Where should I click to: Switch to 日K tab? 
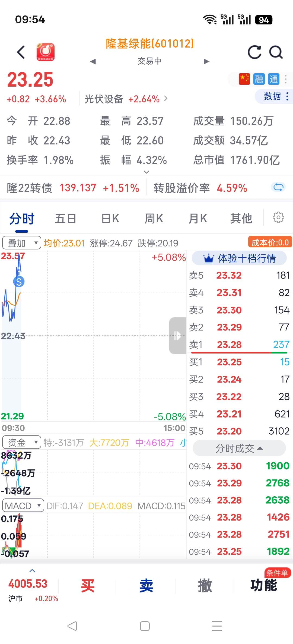110,219
